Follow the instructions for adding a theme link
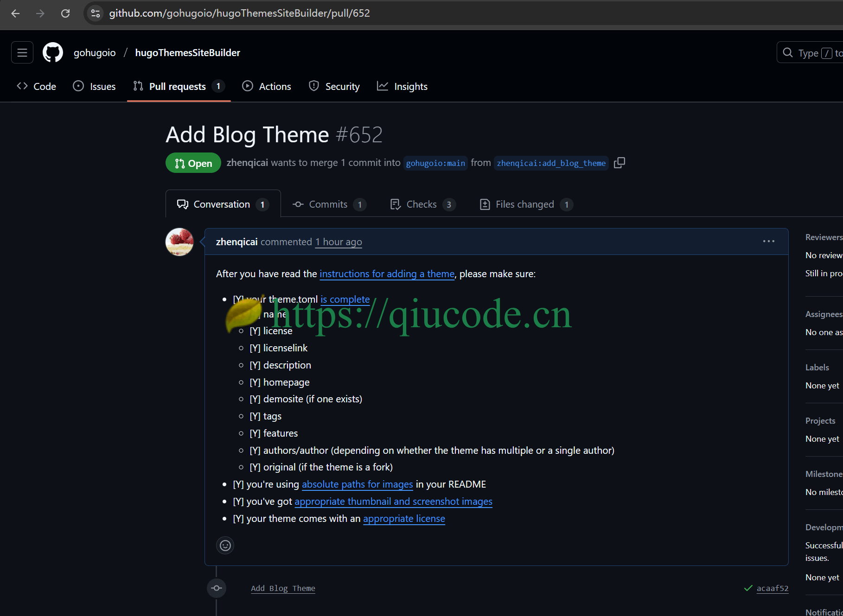Image resolution: width=843 pixels, height=616 pixels. point(387,274)
